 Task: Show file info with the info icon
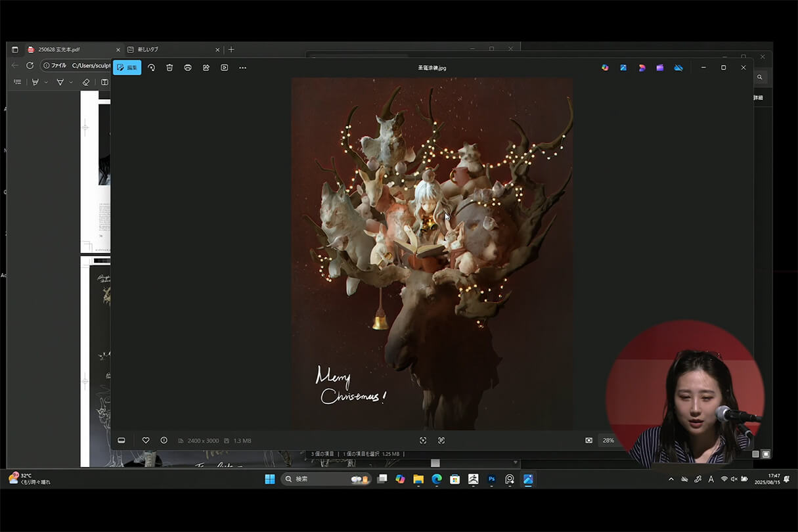[164, 440]
